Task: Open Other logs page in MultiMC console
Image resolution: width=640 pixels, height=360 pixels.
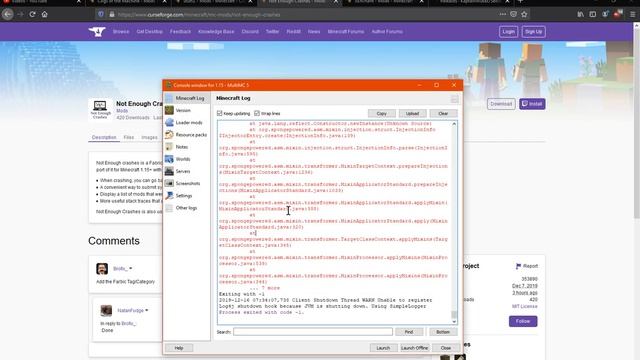Action: (187, 208)
